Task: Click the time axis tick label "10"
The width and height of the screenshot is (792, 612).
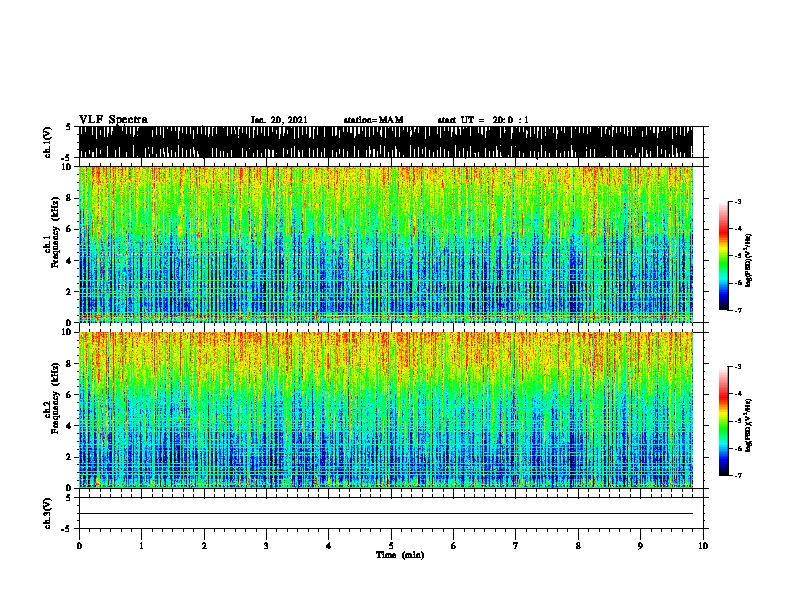Action: click(703, 546)
